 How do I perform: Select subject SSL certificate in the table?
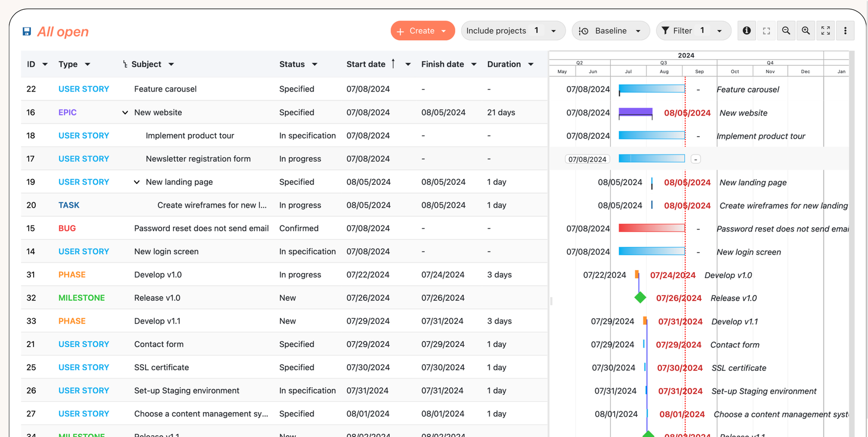(x=162, y=368)
